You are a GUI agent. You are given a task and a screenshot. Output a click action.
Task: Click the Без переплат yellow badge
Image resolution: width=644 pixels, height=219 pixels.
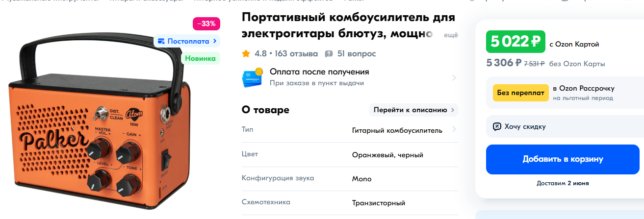(520, 92)
